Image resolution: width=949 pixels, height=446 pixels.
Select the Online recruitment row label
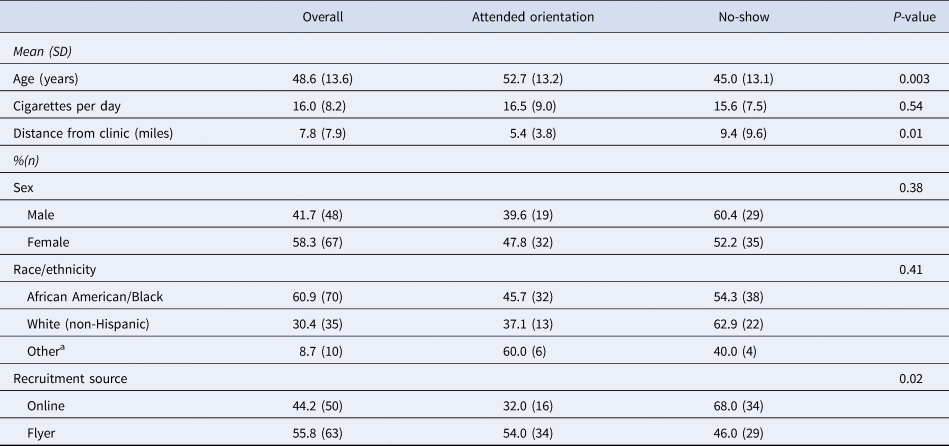click(x=49, y=403)
